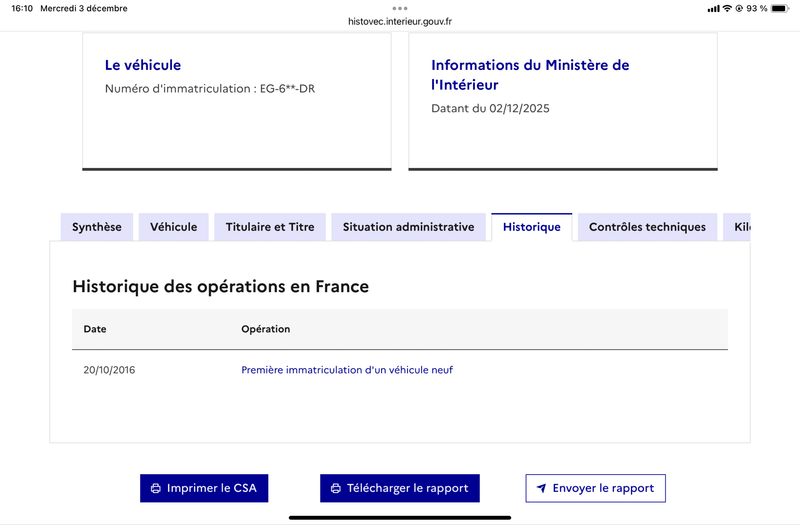800x525 pixels.
Task: Go to the Situation administrative tab
Action: tap(408, 227)
